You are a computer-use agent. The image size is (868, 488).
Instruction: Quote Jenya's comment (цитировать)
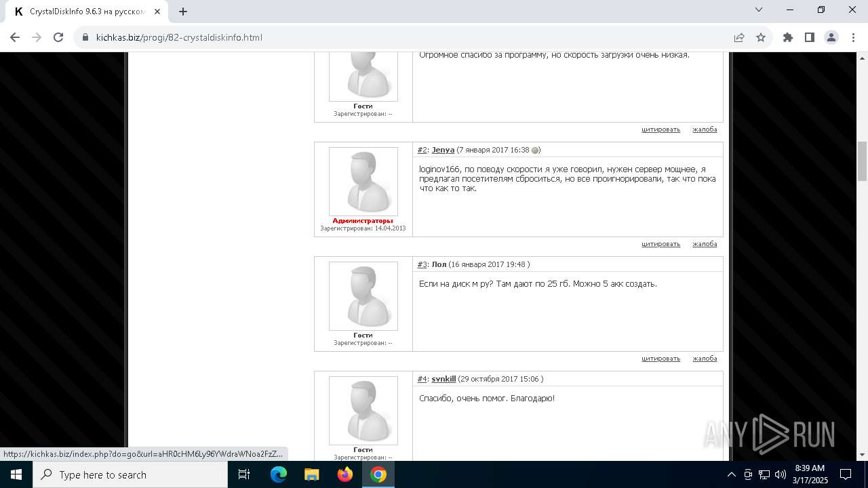point(660,244)
